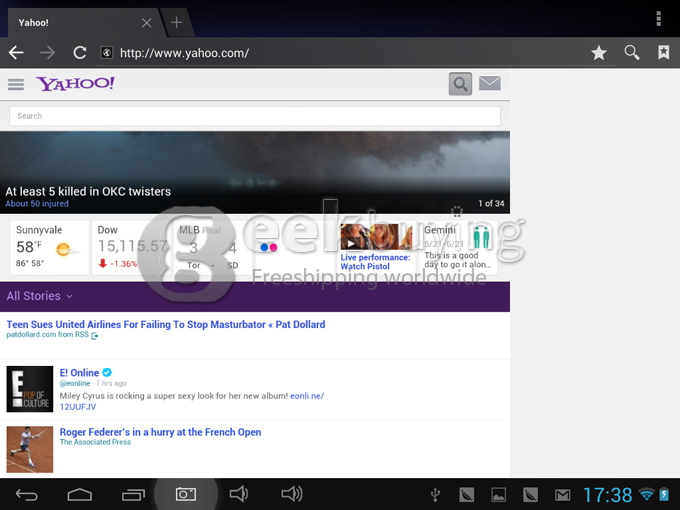Open the browser overflow menu dots

click(x=658, y=19)
